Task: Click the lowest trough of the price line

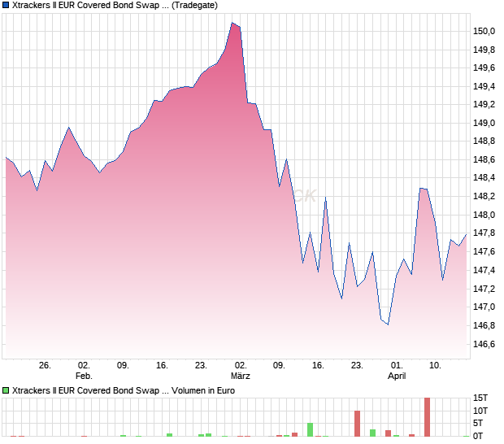Action: [388, 324]
